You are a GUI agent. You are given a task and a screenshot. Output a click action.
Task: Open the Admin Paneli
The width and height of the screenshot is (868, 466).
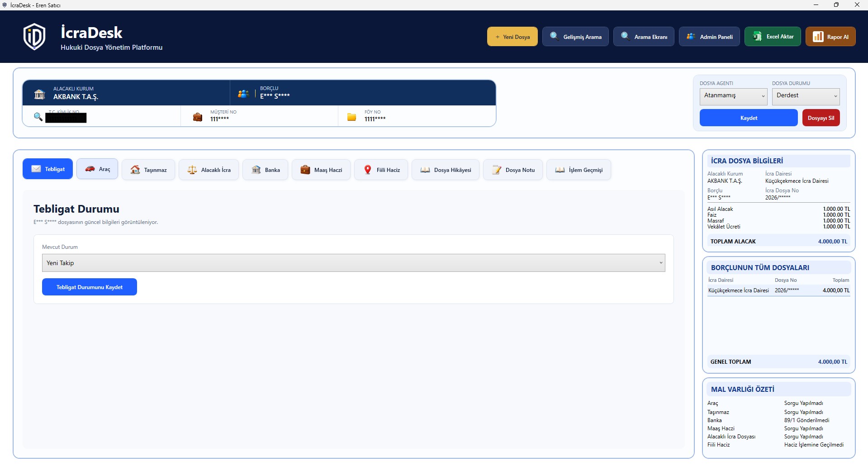(709, 37)
